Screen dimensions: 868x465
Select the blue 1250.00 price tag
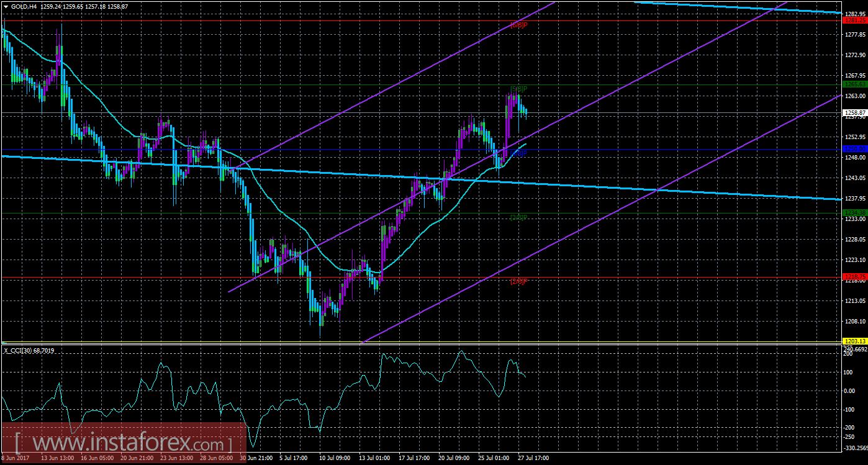coord(855,149)
